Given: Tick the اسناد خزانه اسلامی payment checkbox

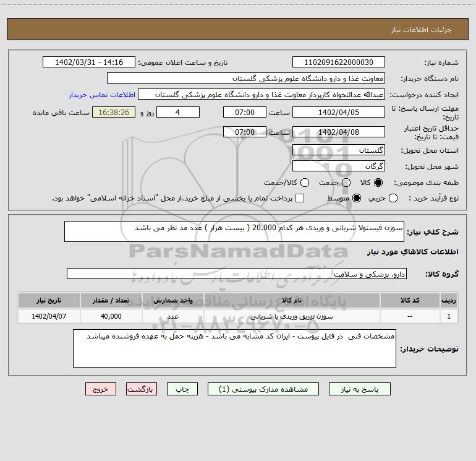Looking at the screenshot, I should click(x=300, y=198).
